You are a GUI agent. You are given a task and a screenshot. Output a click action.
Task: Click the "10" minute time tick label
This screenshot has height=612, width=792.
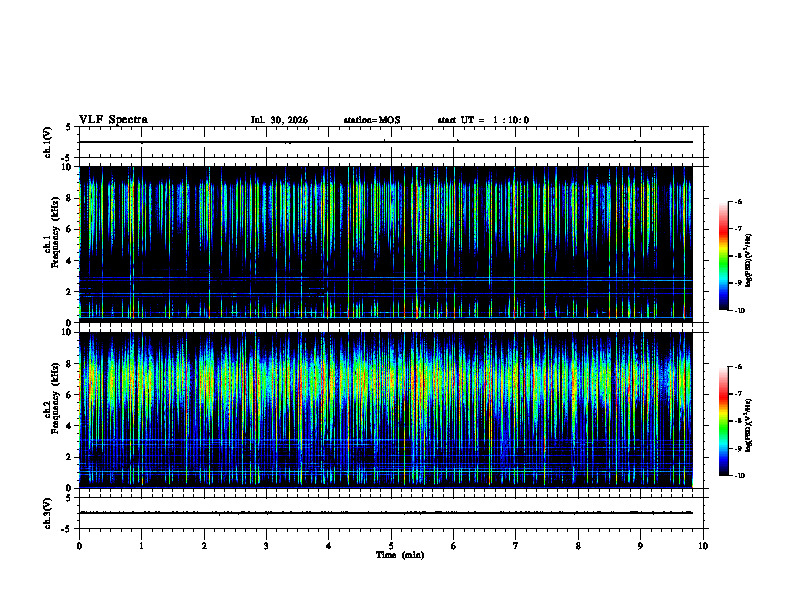tap(703, 546)
